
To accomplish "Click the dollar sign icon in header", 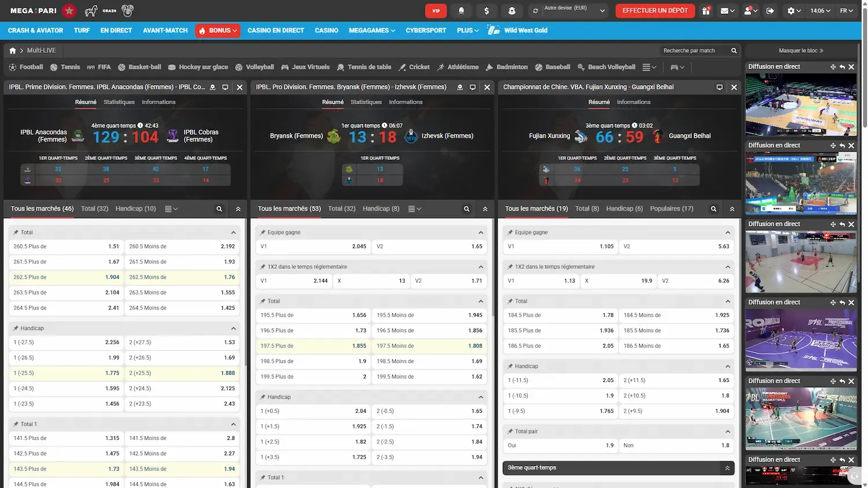I will tap(487, 10).
